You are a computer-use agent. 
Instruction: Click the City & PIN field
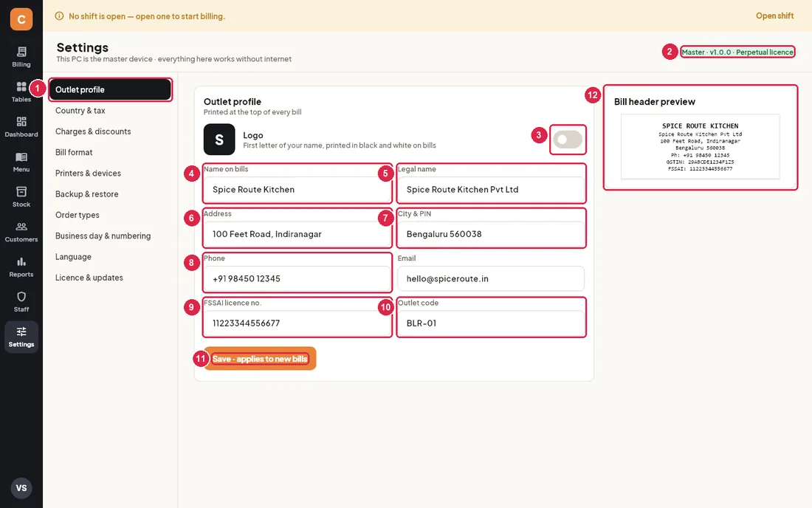click(x=491, y=234)
